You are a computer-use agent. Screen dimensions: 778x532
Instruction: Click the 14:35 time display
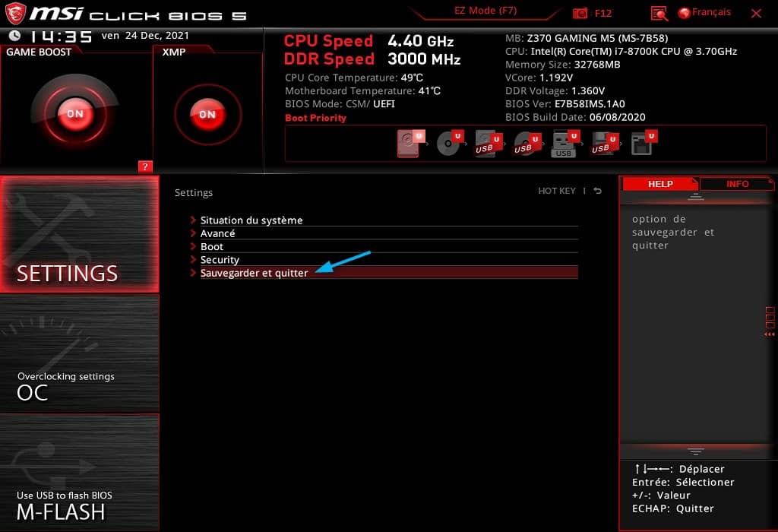click(61, 36)
